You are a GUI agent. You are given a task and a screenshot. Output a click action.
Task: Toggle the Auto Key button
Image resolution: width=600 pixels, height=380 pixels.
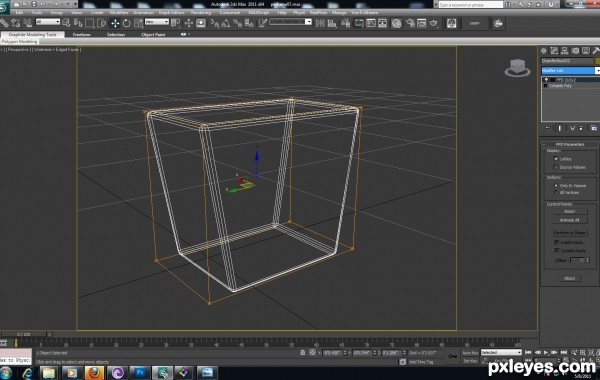470,352
